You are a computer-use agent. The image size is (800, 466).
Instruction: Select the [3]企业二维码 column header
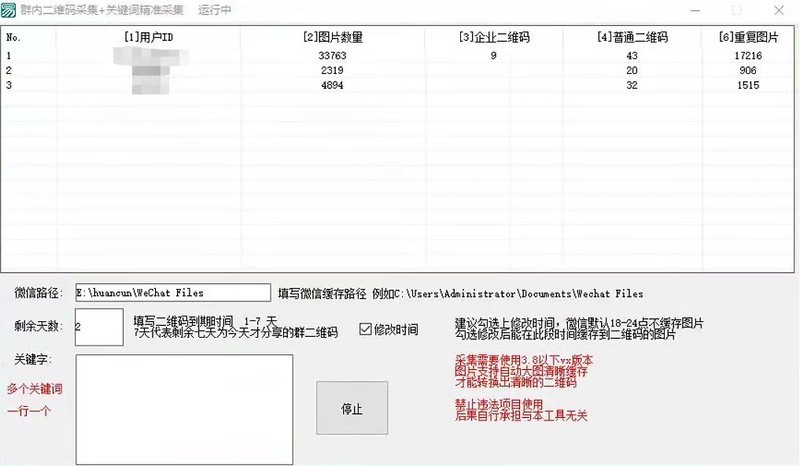[493, 37]
